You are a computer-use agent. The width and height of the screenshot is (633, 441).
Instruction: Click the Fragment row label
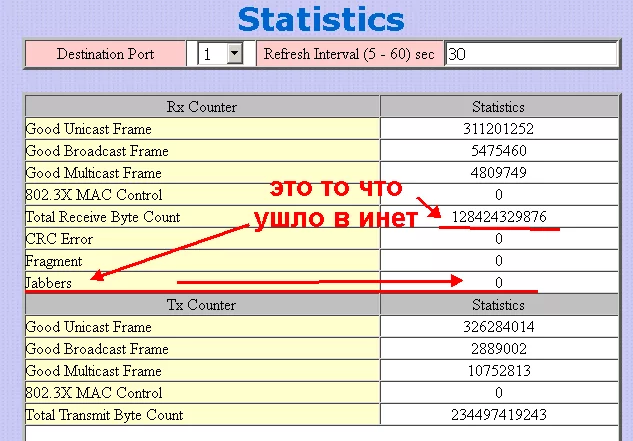(54, 261)
